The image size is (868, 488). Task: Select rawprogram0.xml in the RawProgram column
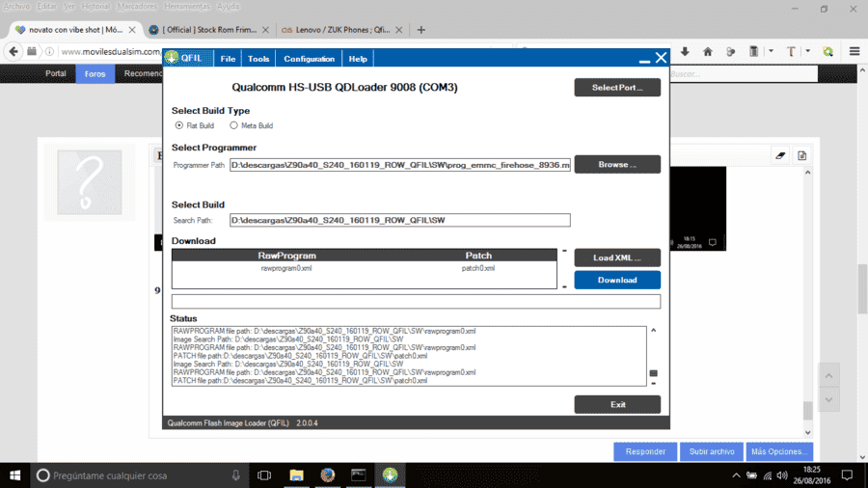(286, 268)
